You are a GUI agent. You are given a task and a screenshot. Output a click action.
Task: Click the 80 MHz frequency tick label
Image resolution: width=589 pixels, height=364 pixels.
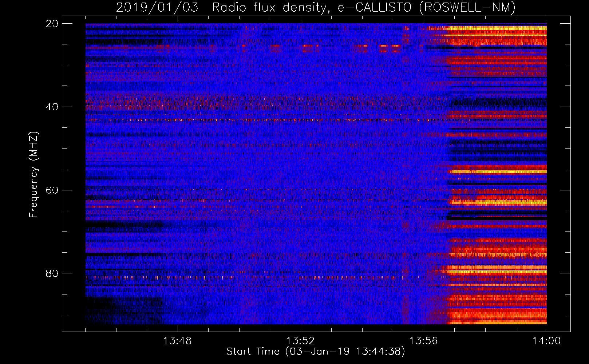pos(52,273)
